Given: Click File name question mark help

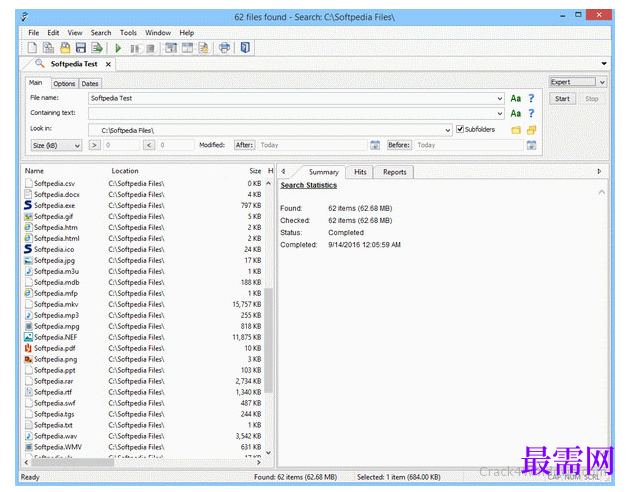Looking at the screenshot, I should 531,98.
